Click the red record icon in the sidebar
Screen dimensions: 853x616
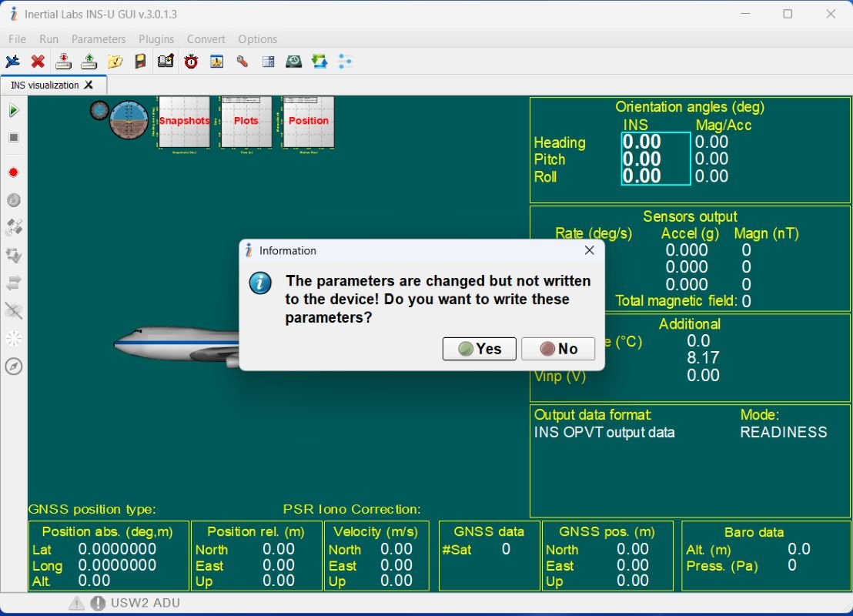[12, 172]
